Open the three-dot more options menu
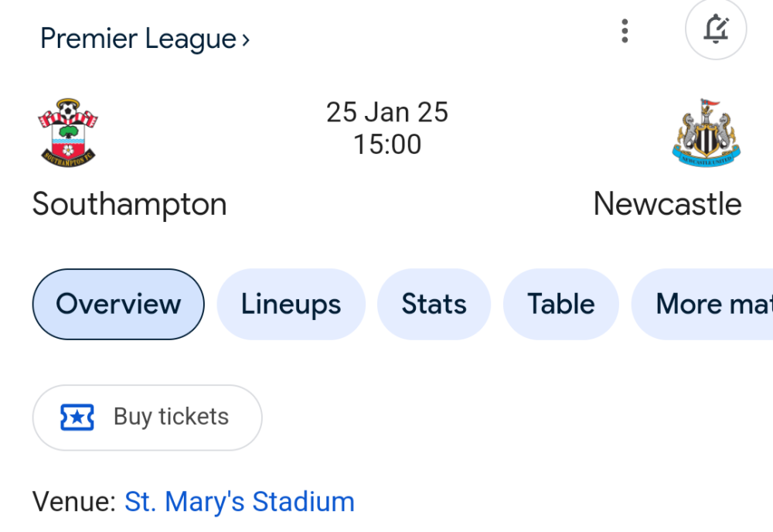773x532 pixels. point(625,31)
